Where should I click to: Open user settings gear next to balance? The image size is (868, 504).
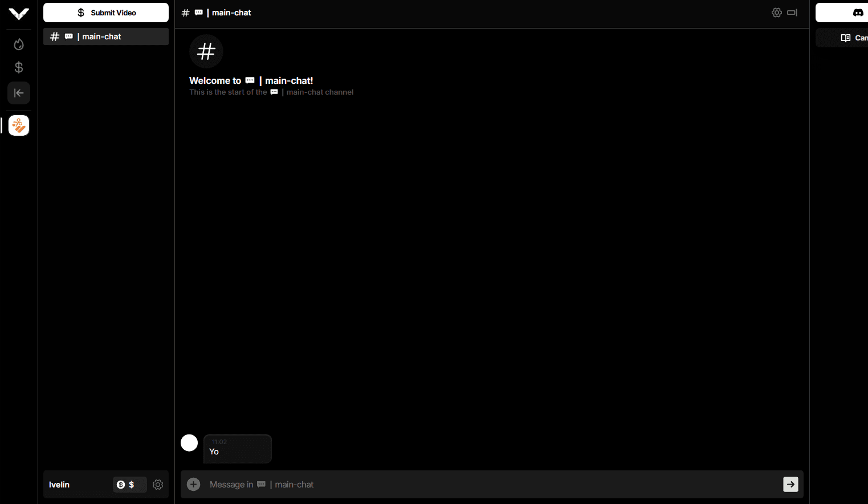pos(158,485)
